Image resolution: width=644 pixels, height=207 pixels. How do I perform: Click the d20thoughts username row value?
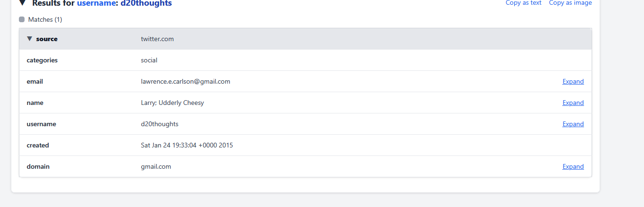point(160,124)
